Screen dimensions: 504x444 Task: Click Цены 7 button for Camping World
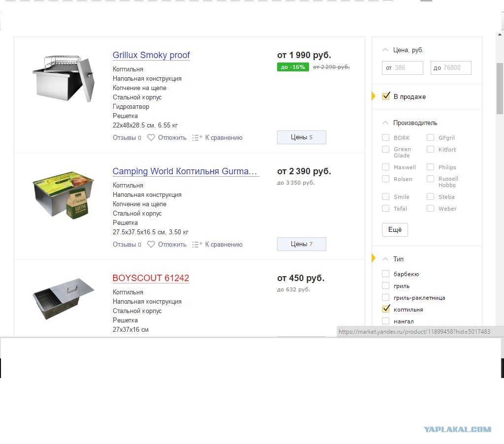[x=302, y=244]
